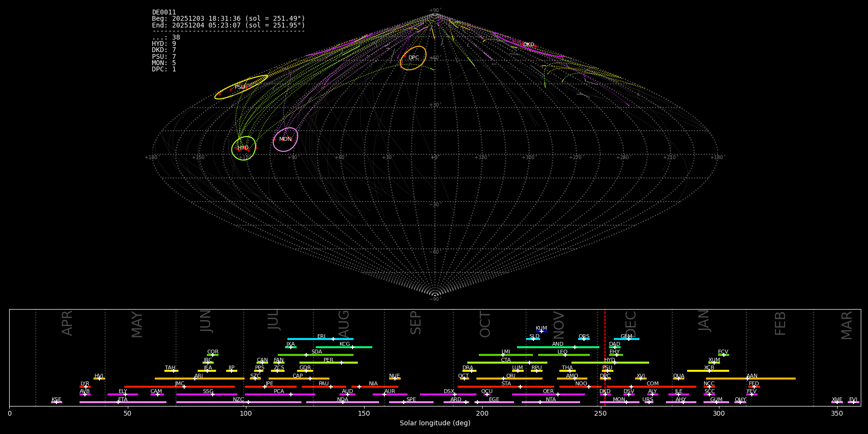
Task: Click the green ECV shower bar
Action: [723, 355]
